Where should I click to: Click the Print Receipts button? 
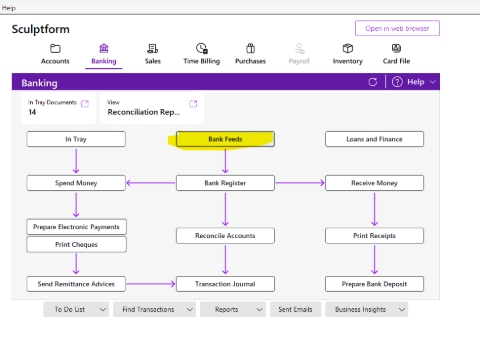coord(374,236)
